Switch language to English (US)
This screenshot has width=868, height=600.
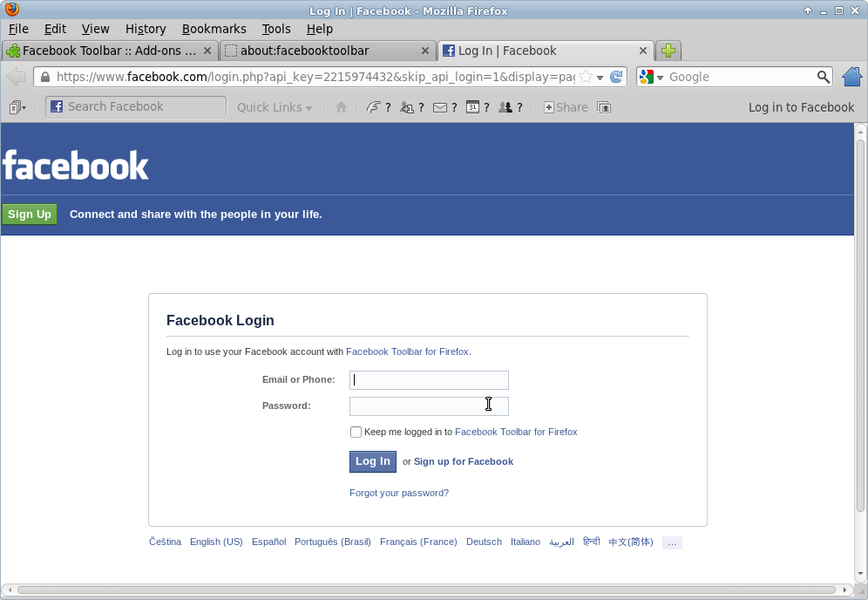[216, 542]
